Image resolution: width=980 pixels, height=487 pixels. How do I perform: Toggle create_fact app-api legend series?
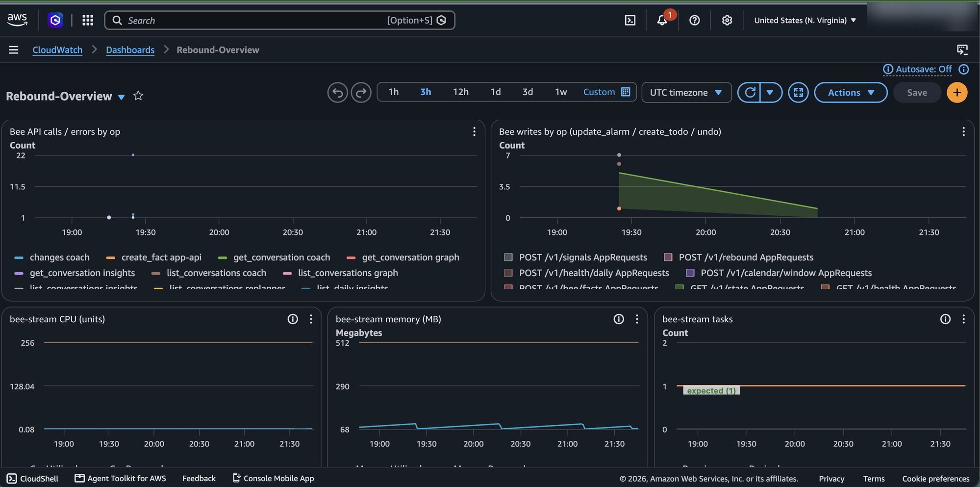(x=153, y=257)
